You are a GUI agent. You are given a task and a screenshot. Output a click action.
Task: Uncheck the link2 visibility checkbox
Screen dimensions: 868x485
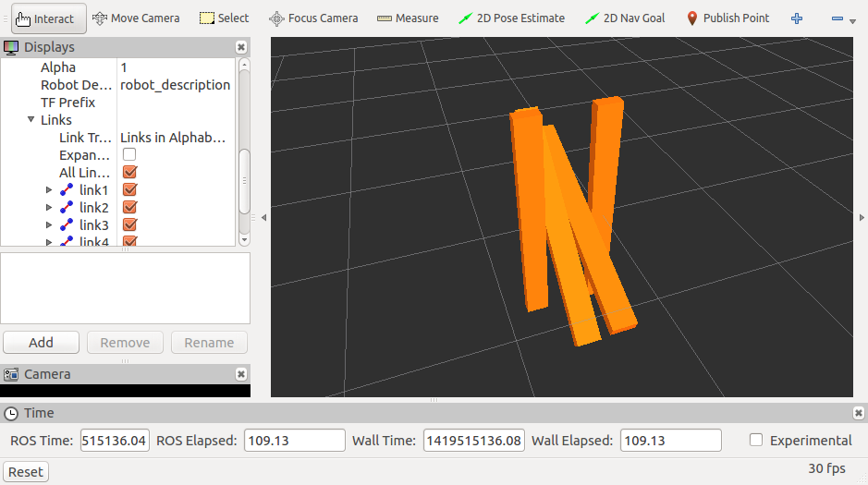pos(129,207)
